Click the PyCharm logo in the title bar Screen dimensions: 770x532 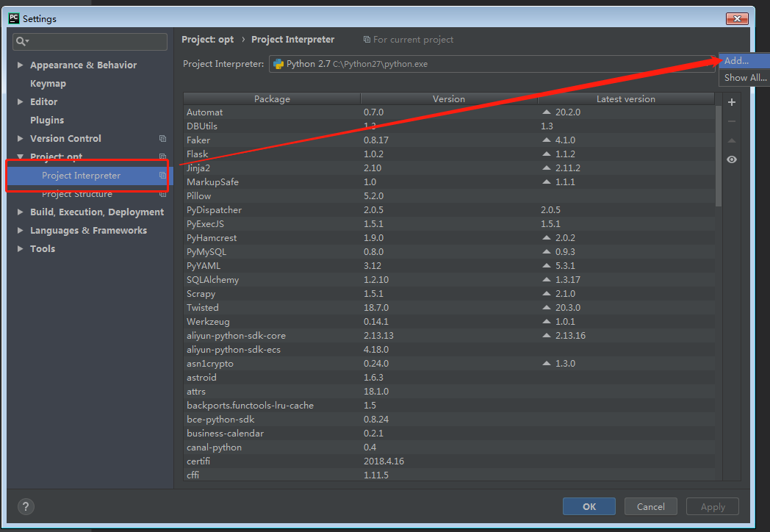coord(14,18)
